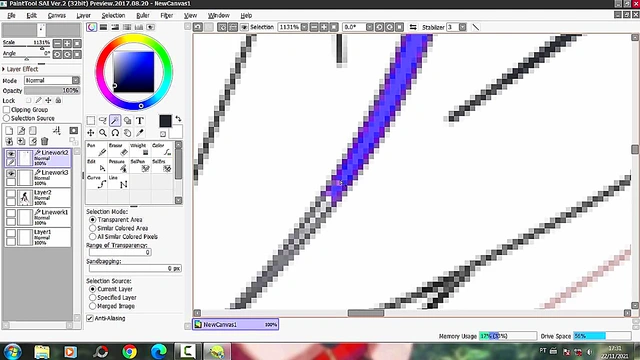Show the Linework1 layer

11,213
